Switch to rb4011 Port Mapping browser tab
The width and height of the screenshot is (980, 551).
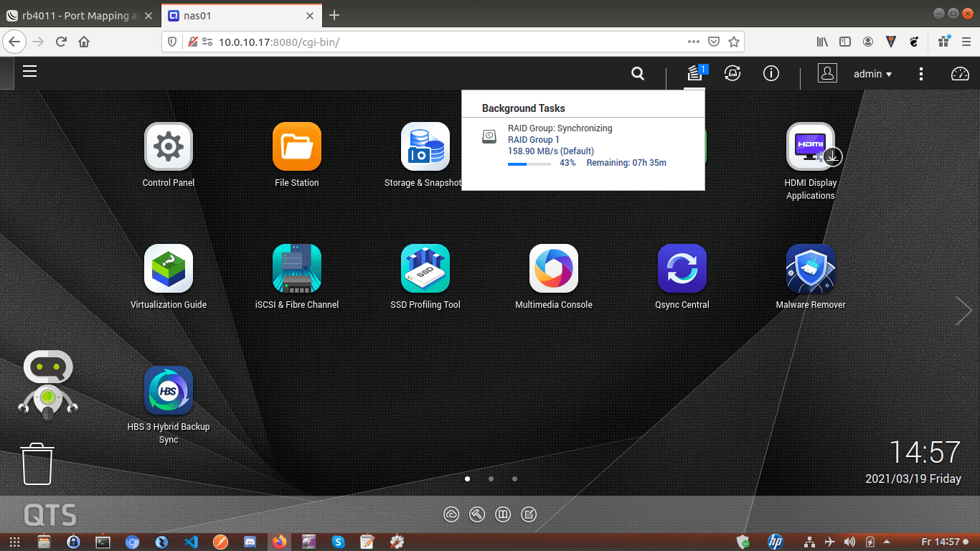pyautogui.click(x=79, y=16)
